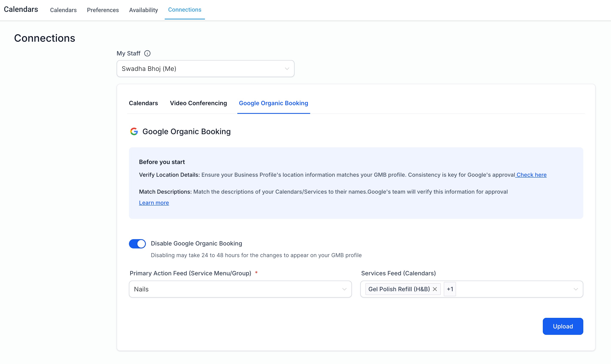
Task: Click the Disabling may take 24 to 48 hours note
Action: click(x=256, y=255)
